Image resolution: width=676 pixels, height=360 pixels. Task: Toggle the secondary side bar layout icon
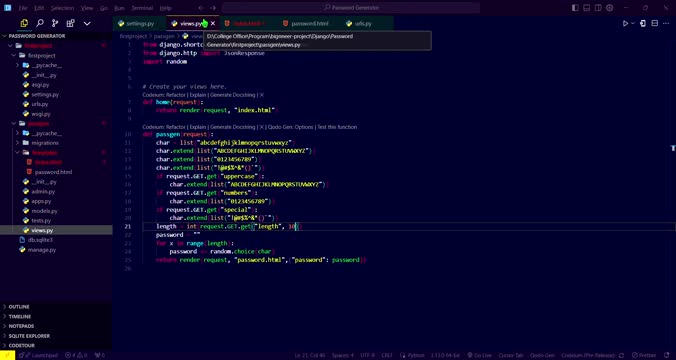pyautogui.click(x=598, y=8)
